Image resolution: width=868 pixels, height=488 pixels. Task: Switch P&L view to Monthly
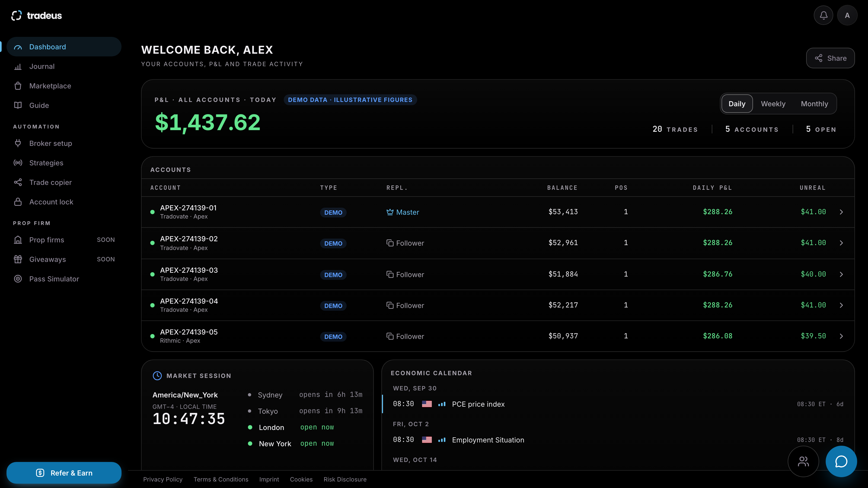[x=814, y=104]
